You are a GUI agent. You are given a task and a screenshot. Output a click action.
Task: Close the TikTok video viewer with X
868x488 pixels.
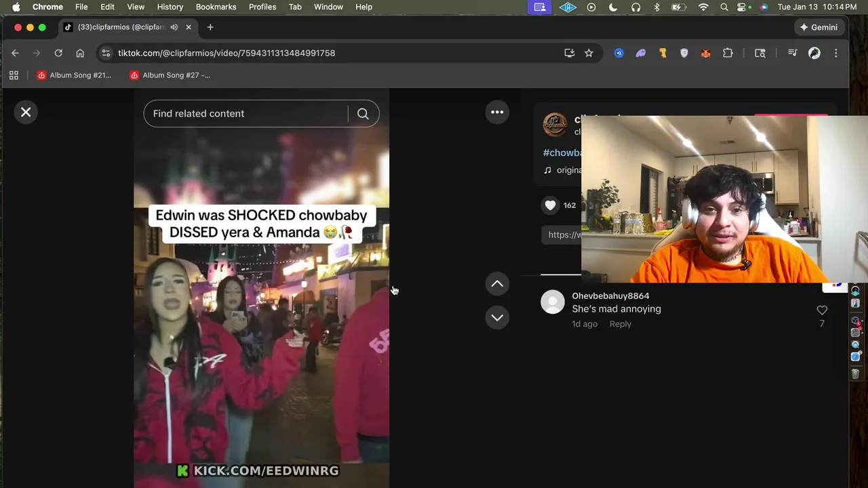point(26,113)
